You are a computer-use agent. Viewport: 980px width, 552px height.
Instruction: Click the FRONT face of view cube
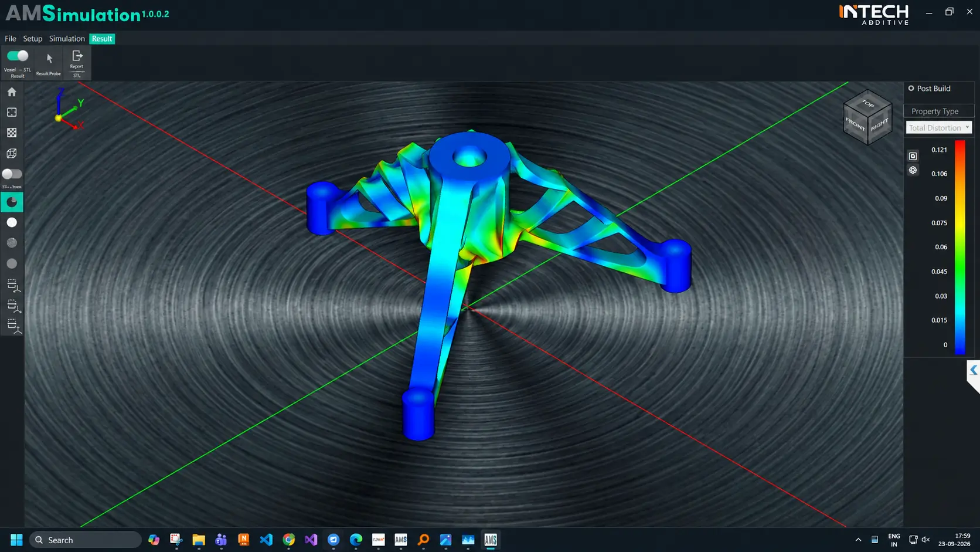855,124
